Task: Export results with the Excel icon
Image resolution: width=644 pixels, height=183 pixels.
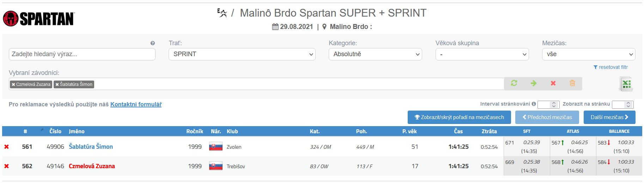Action: [x=626, y=84]
